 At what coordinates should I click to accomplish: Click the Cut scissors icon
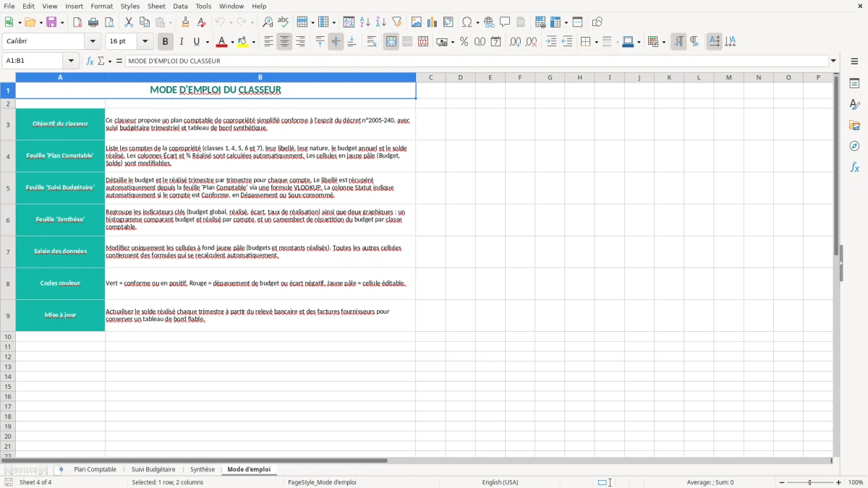[x=129, y=22]
